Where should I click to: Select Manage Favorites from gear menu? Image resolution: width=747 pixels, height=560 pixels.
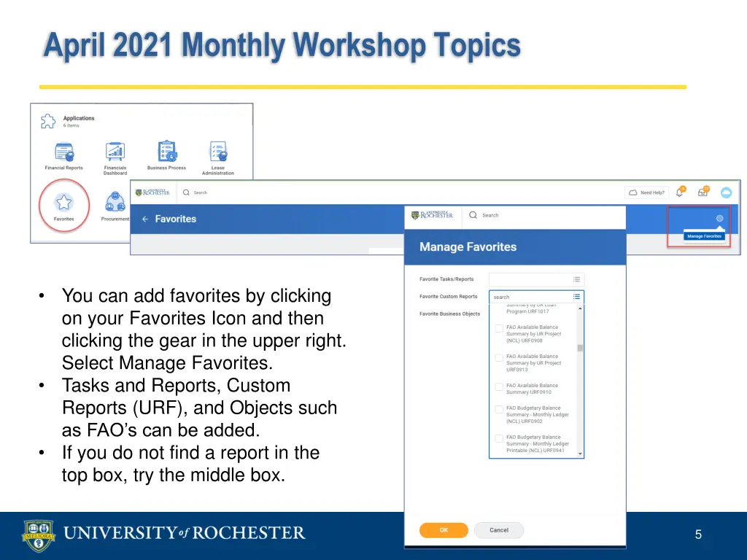coord(704,236)
